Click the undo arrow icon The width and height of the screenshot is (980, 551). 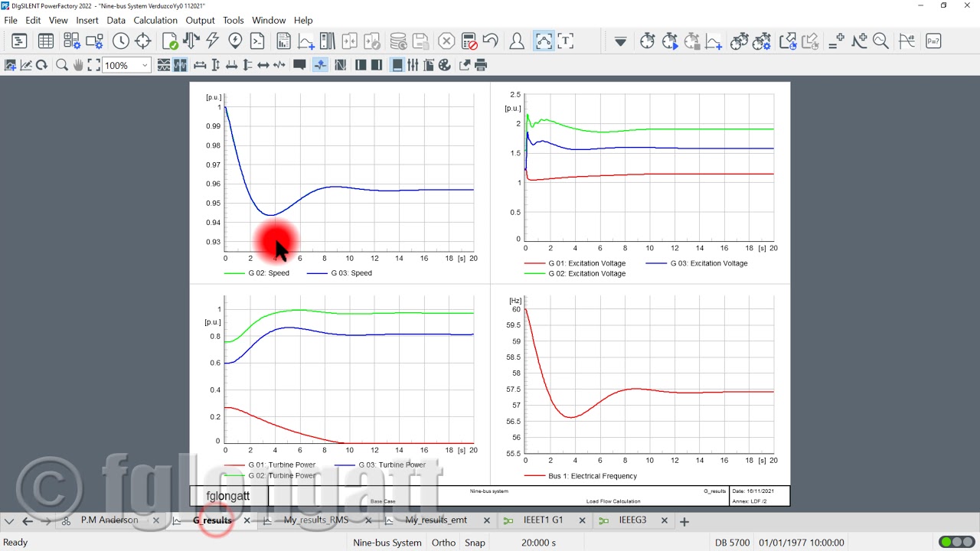point(491,41)
